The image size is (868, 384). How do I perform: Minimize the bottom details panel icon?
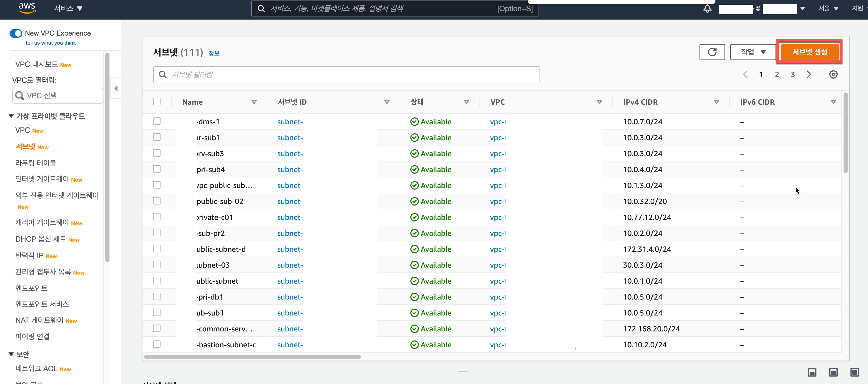click(x=812, y=372)
